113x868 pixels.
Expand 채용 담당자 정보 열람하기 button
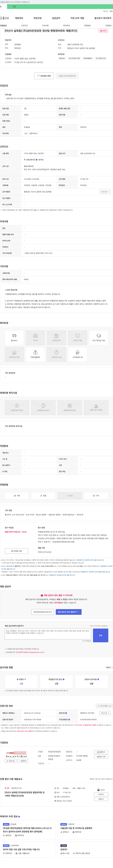coord(69,612)
